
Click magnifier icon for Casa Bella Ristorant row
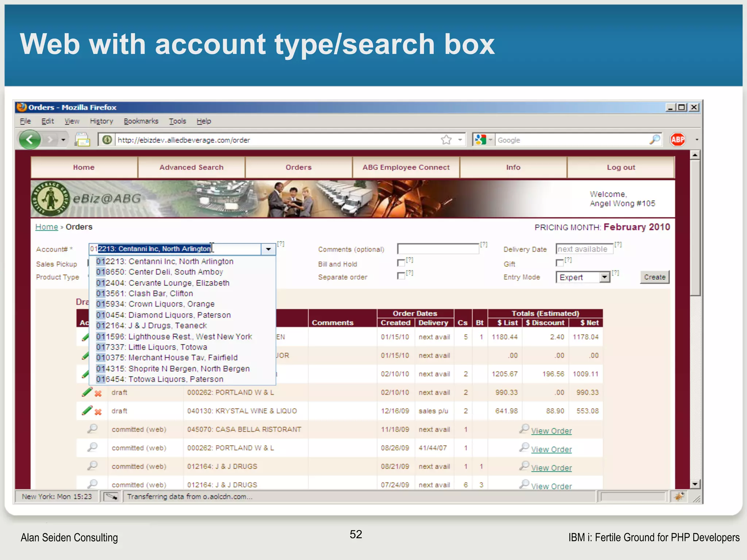92,428
